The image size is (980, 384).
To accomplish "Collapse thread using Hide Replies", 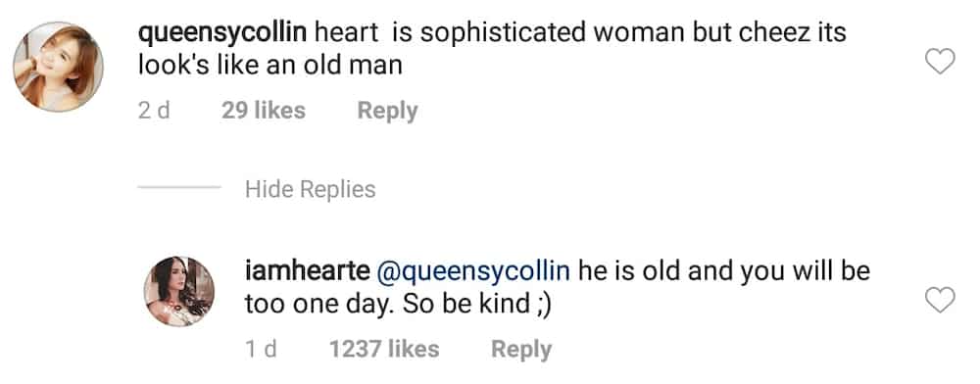I will click(x=310, y=189).
